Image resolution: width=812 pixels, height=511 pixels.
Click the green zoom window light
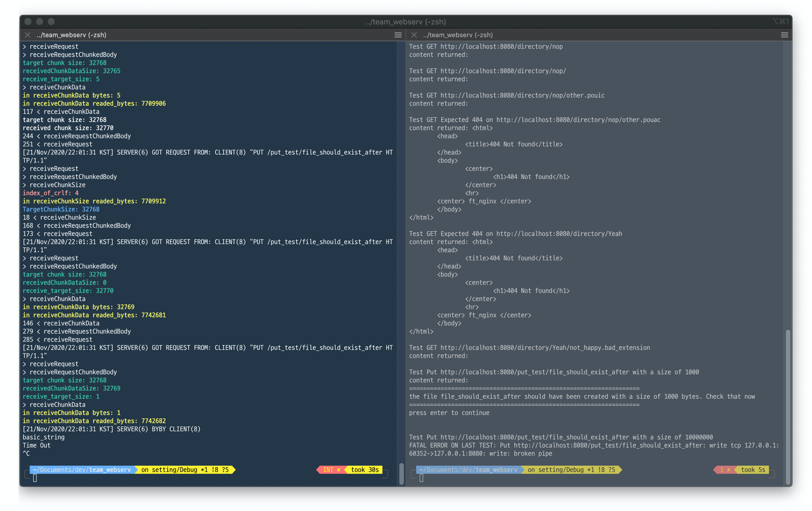point(51,21)
